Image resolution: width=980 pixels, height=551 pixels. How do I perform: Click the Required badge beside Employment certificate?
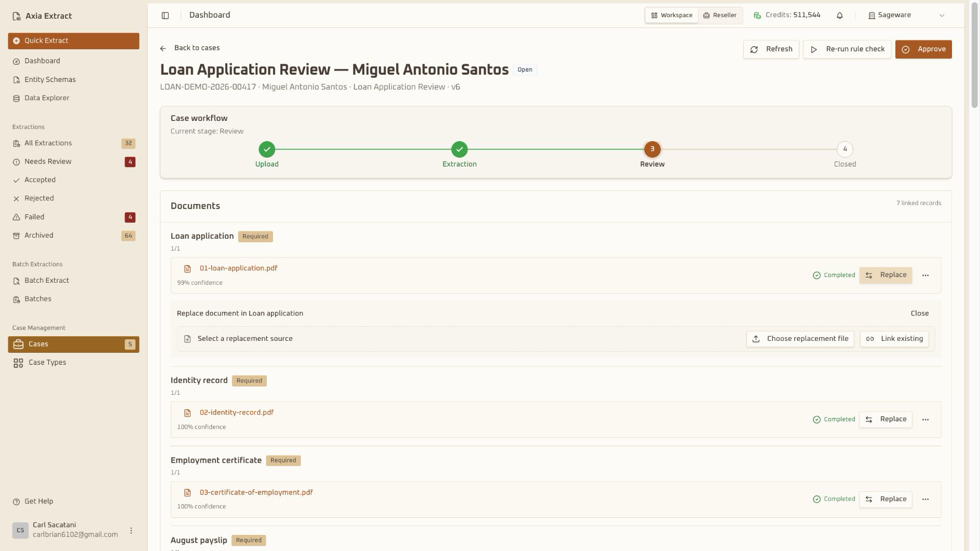pos(283,461)
